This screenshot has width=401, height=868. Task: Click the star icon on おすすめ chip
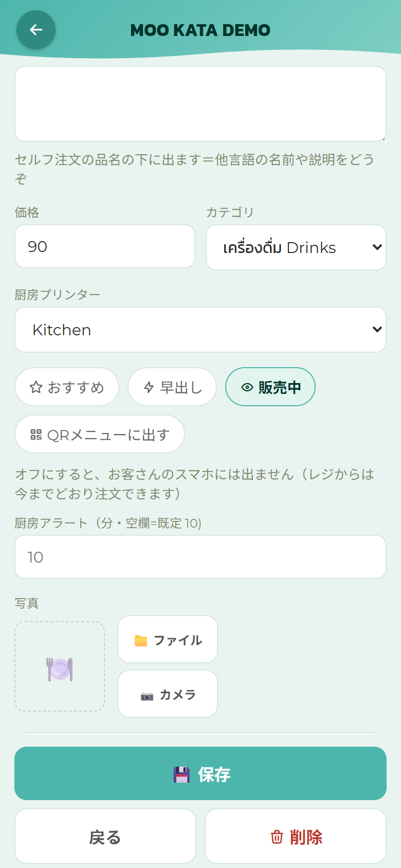click(x=36, y=387)
